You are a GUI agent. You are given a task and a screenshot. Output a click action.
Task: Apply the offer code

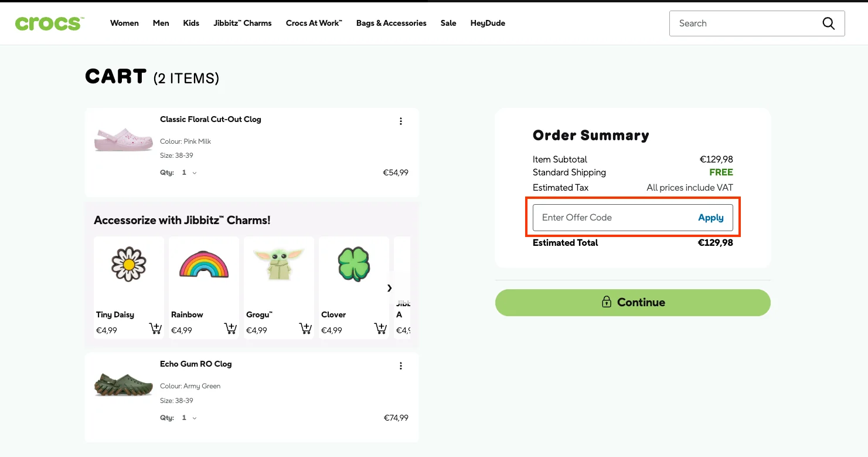711,218
